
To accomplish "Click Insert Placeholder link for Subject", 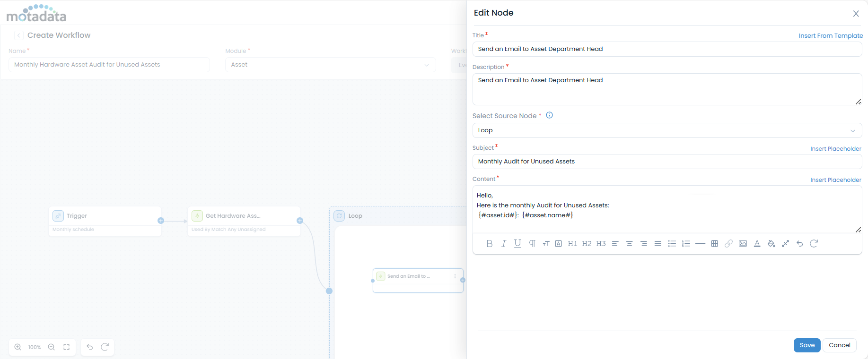I will (835, 149).
